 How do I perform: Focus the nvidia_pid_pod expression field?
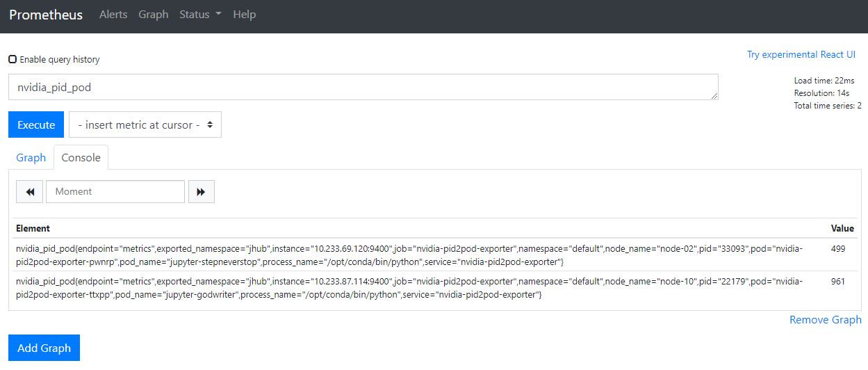361,88
